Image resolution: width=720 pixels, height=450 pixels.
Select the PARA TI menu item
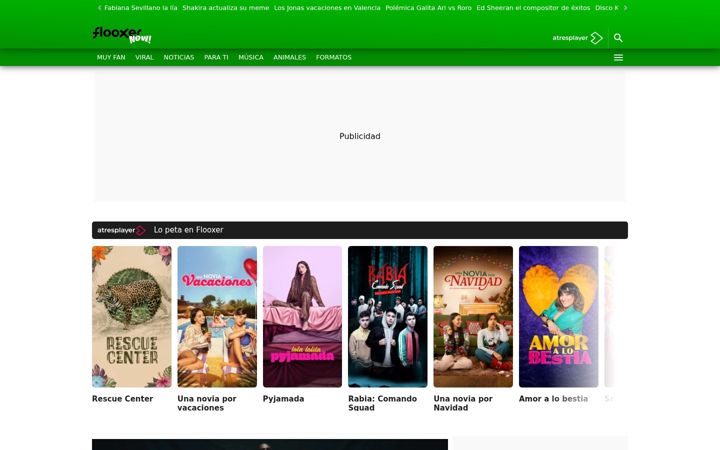click(216, 57)
